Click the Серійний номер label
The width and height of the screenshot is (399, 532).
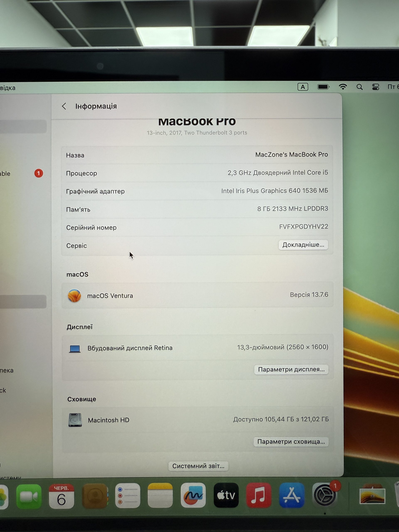pyautogui.click(x=91, y=228)
